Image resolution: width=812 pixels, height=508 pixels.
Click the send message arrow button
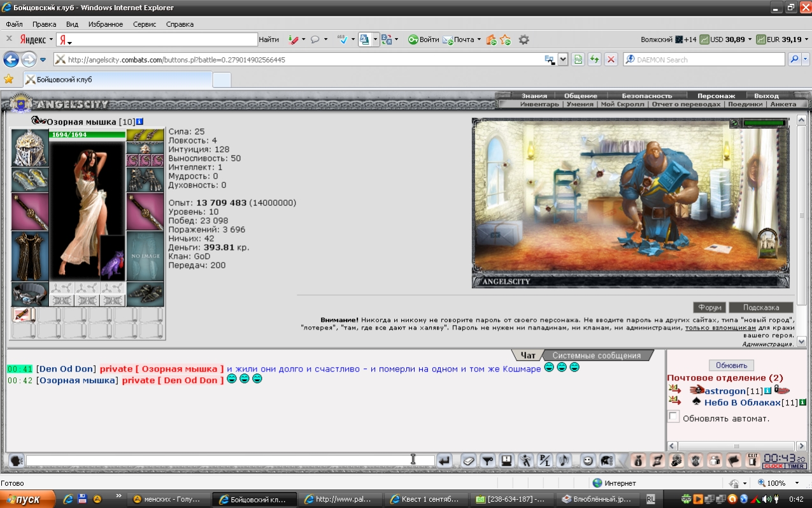tap(444, 460)
